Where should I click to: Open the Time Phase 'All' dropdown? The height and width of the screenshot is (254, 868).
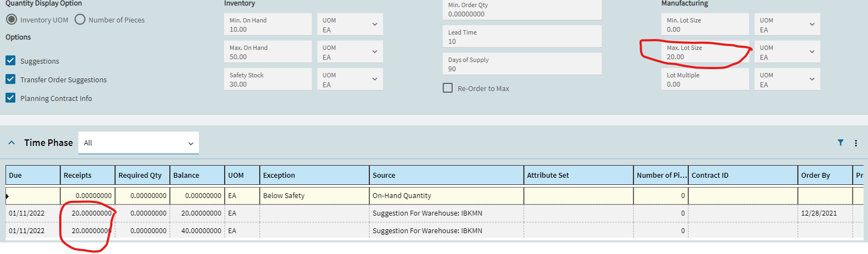[139, 143]
